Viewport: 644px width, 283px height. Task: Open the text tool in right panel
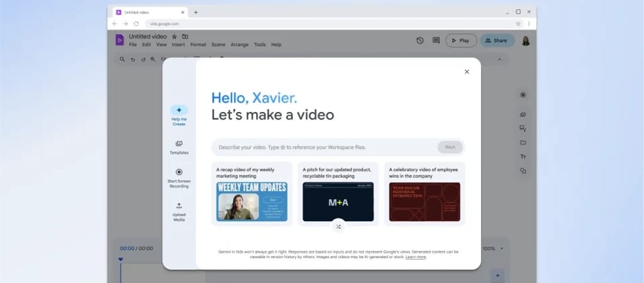click(523, 157)
